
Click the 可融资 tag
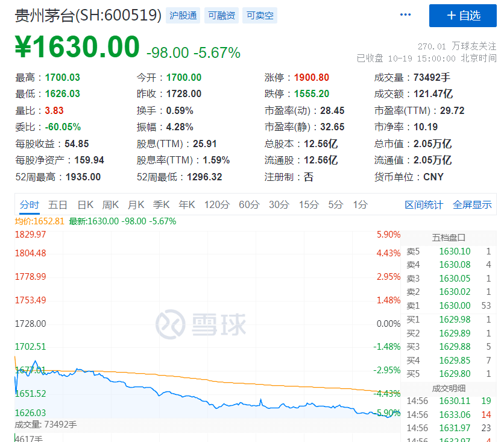coord(222,16)
